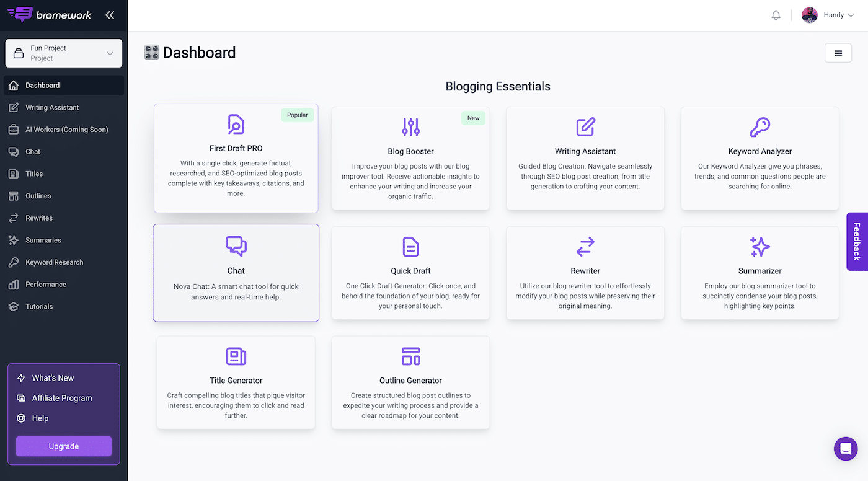Click the Outline Generator layout icon

tap(411, 356)
